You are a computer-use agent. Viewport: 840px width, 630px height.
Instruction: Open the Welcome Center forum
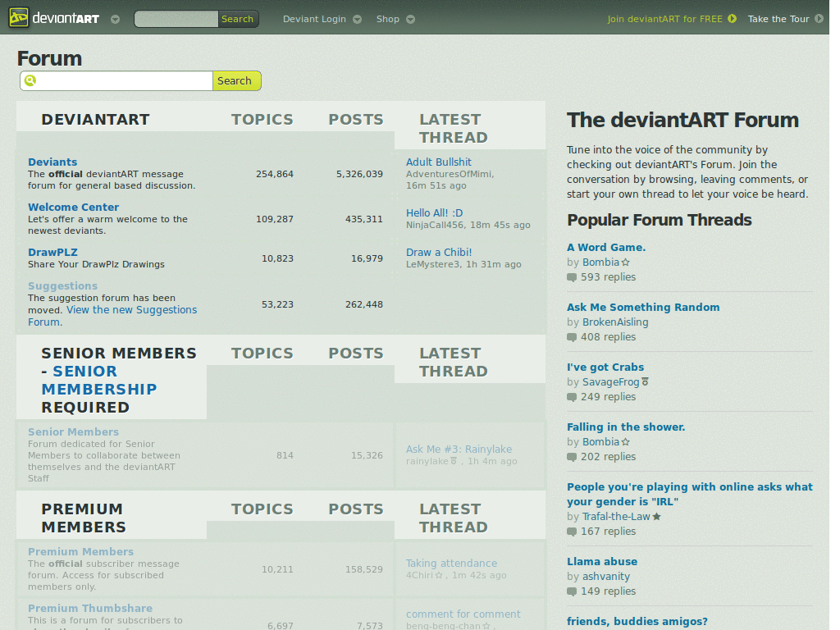point(73,207)
